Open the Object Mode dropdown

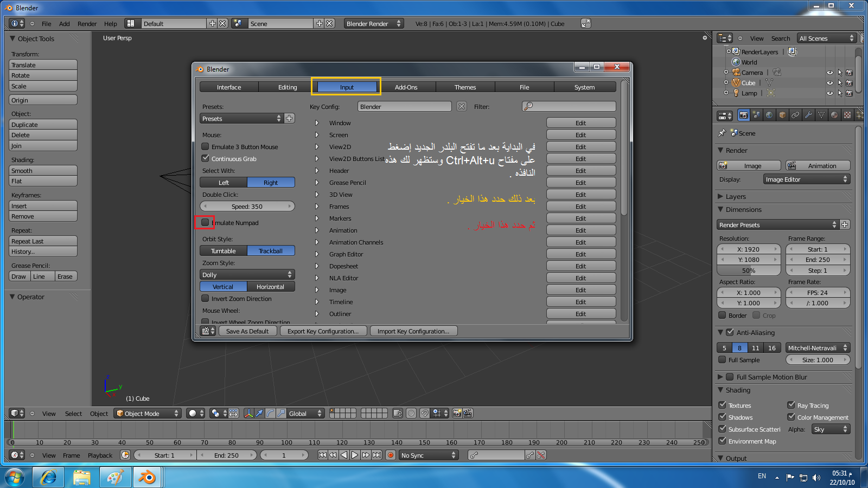tap(148, 413)
